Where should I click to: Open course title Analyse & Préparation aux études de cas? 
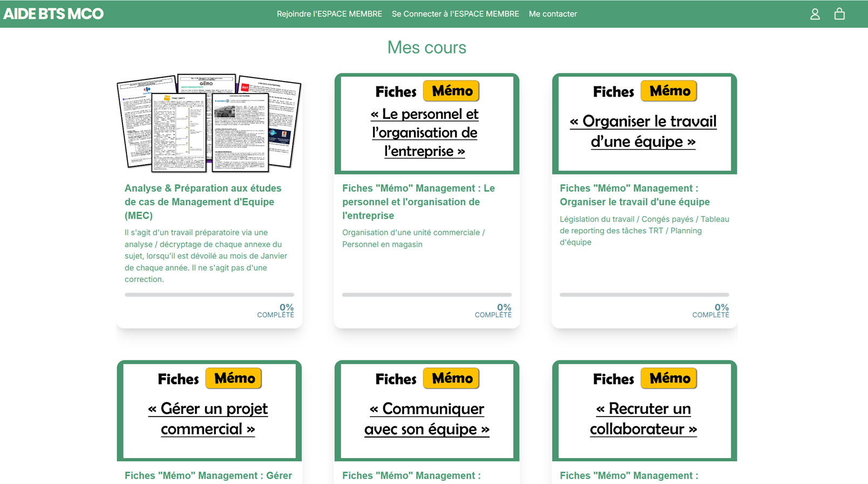click(x=203, y=202)
